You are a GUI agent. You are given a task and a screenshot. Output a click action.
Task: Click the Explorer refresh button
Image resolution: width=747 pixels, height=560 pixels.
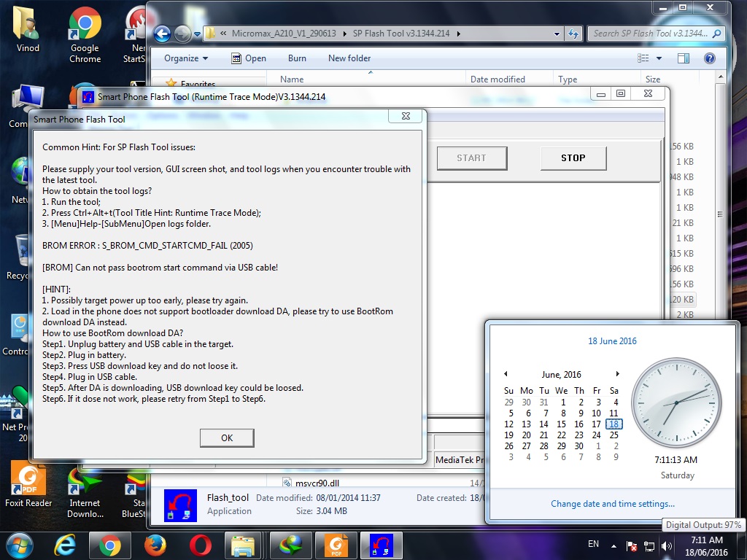573,34
